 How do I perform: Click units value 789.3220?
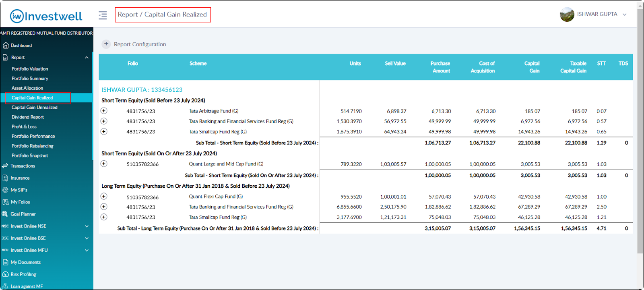351,164
